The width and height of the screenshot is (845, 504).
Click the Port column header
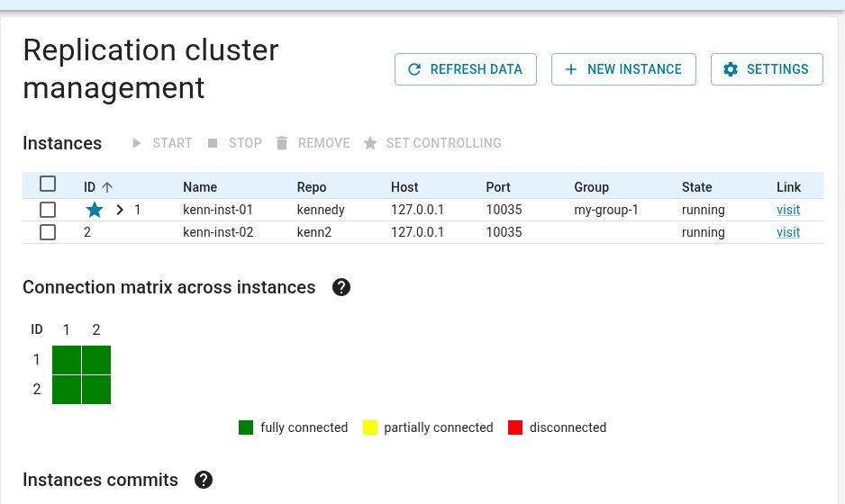tap(498, 187)
